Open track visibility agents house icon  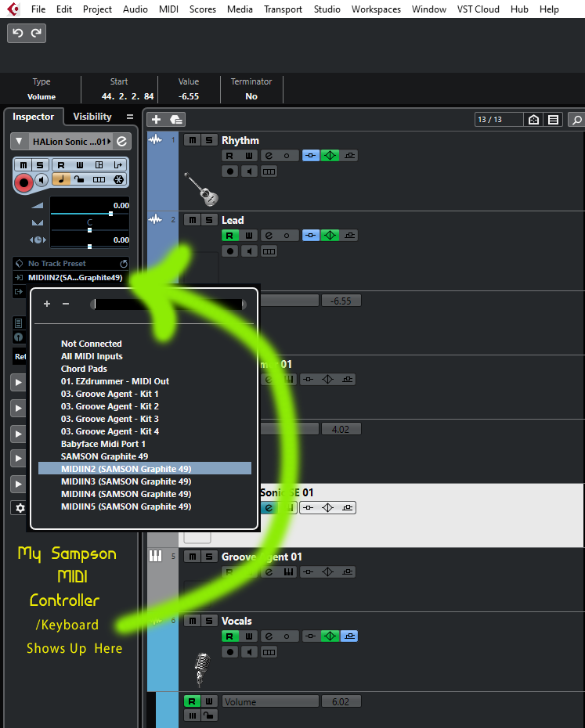(533, 120)
